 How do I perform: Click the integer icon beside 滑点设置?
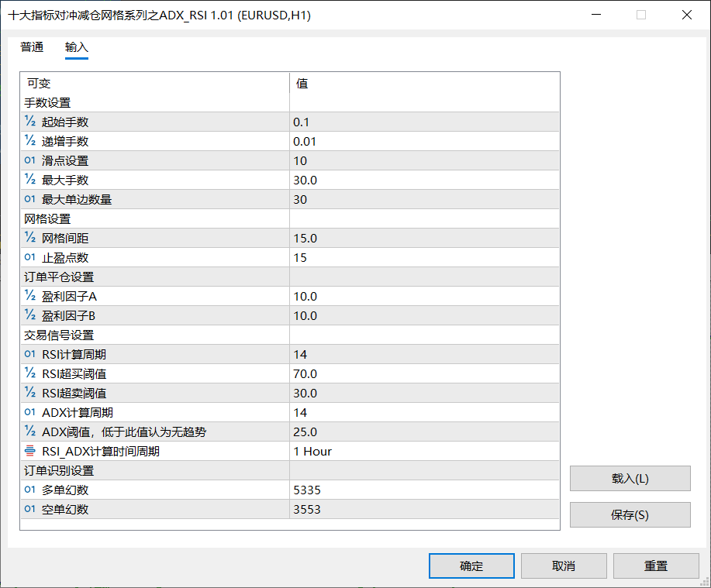[30, 160]
